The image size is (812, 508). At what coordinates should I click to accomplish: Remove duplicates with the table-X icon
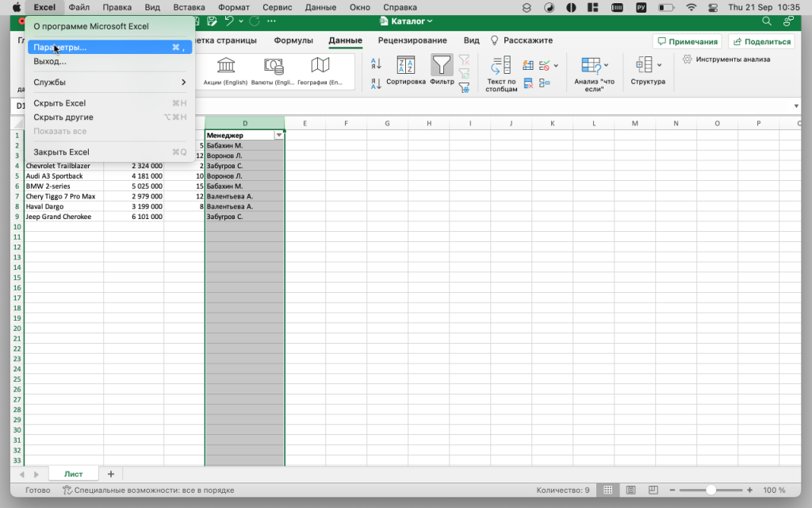(527, 83)
